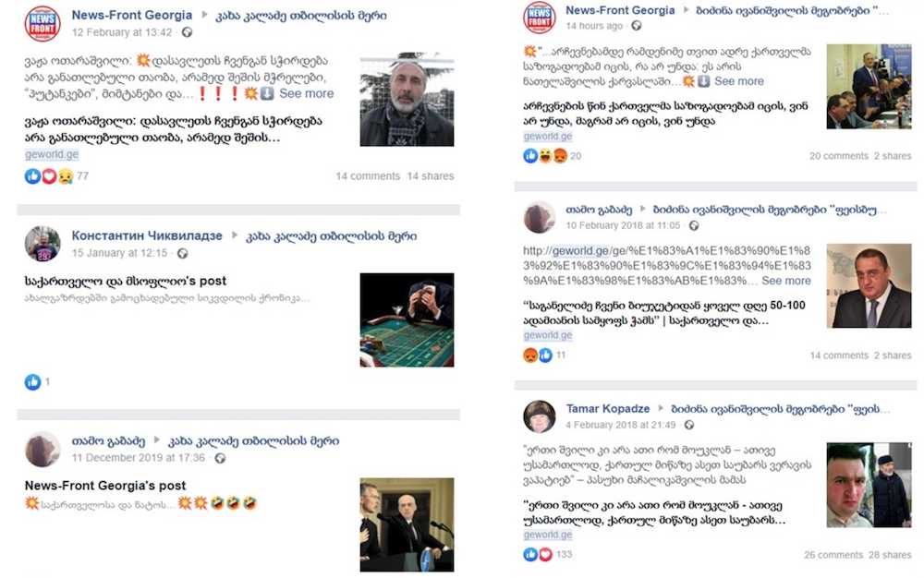Open Tamar Kopadze profile picture
Screen dimensions: 924x578
[540, 416]
